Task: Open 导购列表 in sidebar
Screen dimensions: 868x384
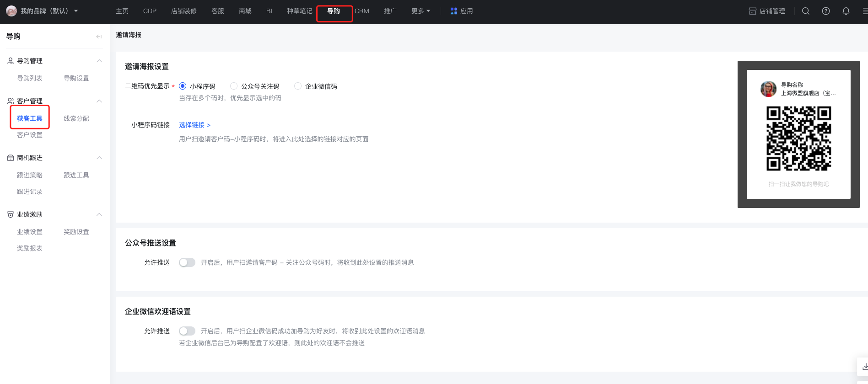Action: tap(30, 78)
